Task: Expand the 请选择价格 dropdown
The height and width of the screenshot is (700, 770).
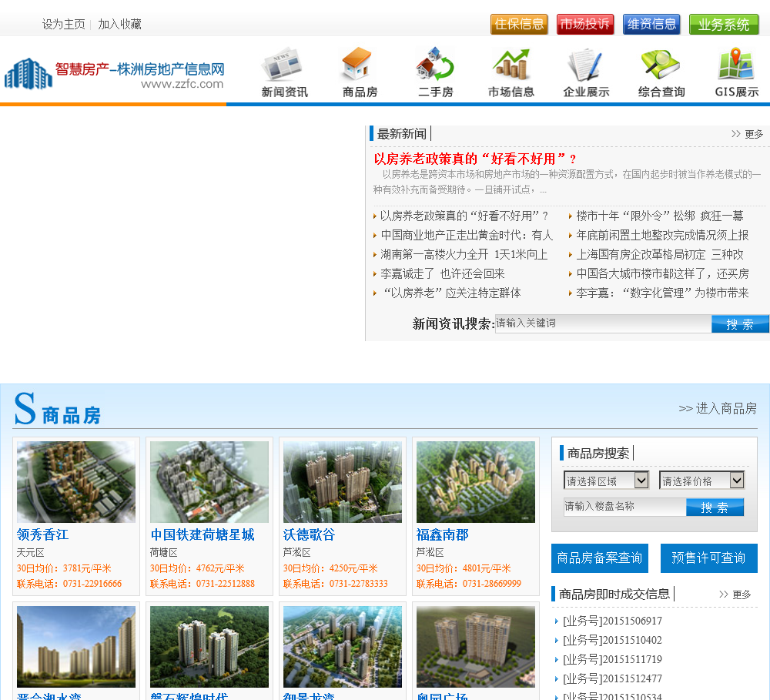Action: 701,481
